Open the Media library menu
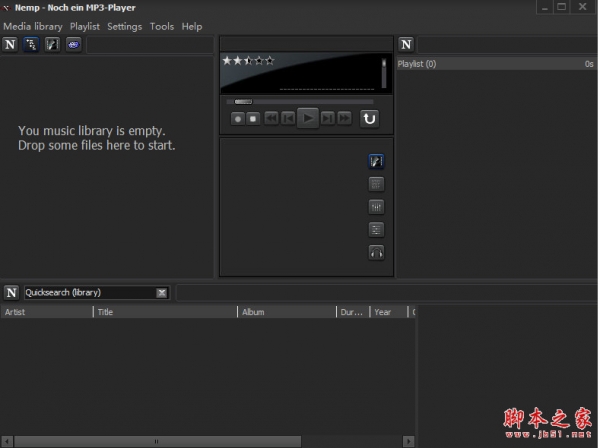Viewport: 600px width, 448px height. click(x=33, y=26)
